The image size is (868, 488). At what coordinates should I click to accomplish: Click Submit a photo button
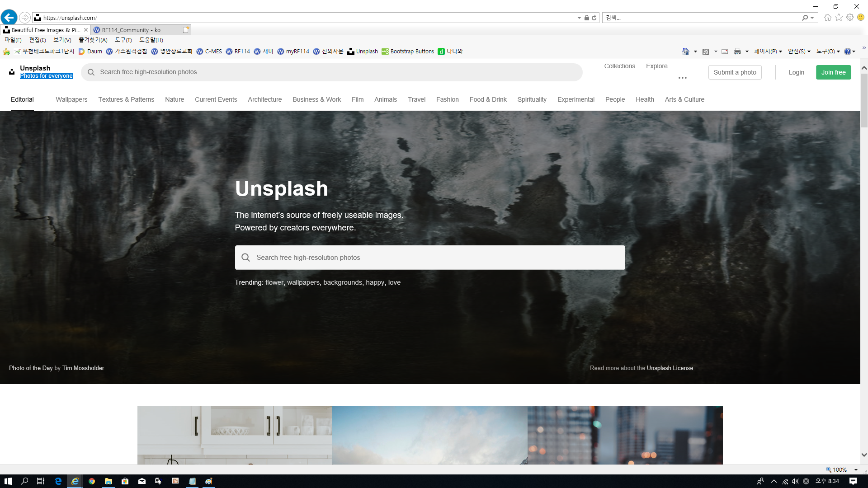pos(735,72)
